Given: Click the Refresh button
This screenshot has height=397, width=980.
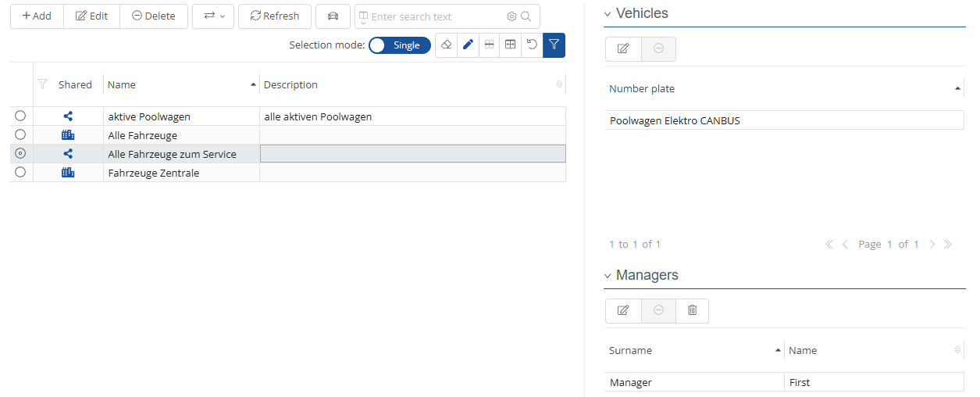Looking at the screenshot, I should [274, 16].
